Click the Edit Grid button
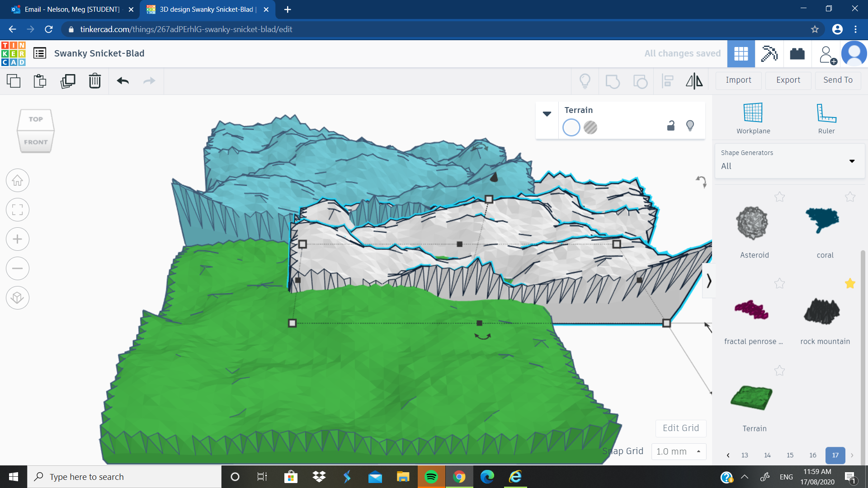 pos(680,428)
